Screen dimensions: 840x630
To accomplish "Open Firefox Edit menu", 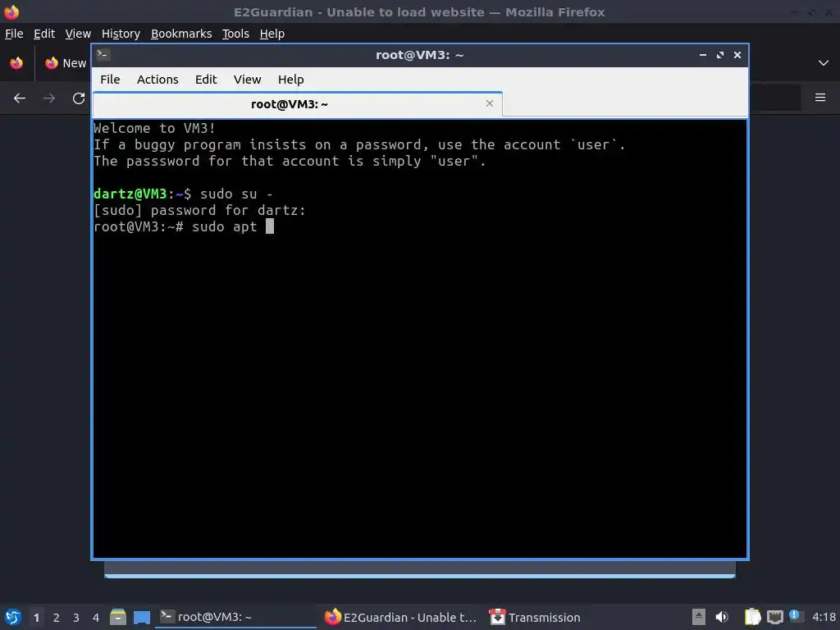I will [44, 34].
